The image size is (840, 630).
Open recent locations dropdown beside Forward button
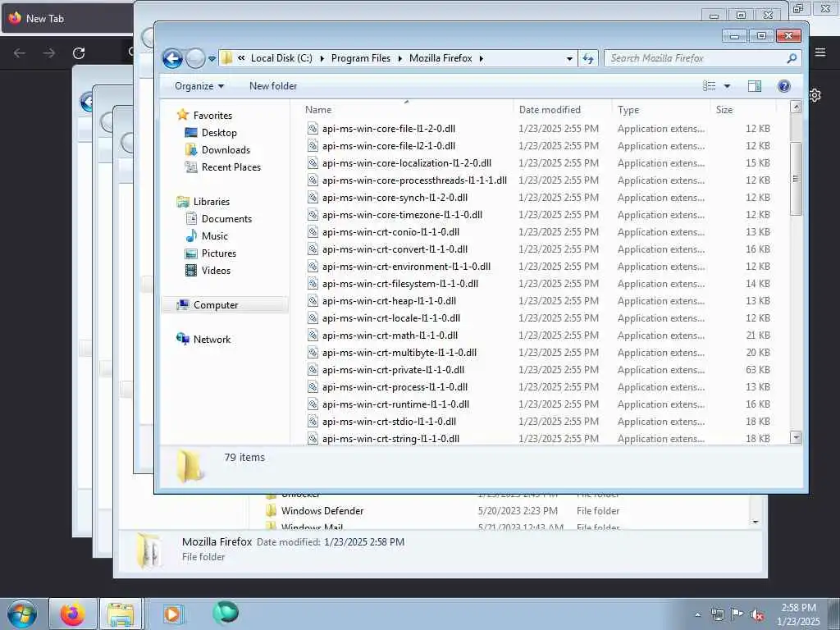point(212,58)
